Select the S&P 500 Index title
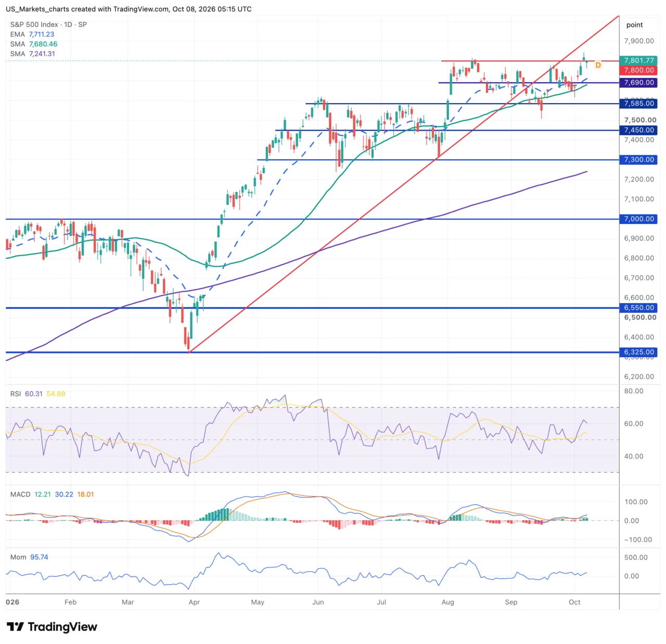 click(48, 24)
